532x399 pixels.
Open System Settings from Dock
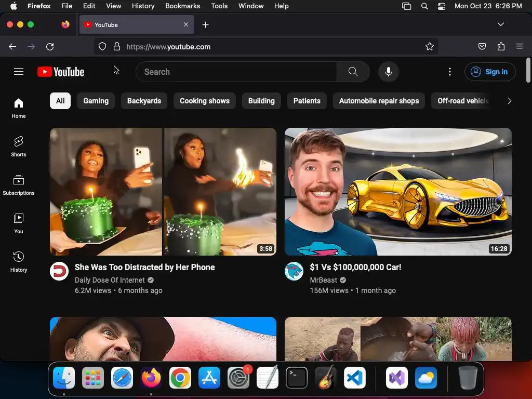pyautogui.click(x=238, y=378)
